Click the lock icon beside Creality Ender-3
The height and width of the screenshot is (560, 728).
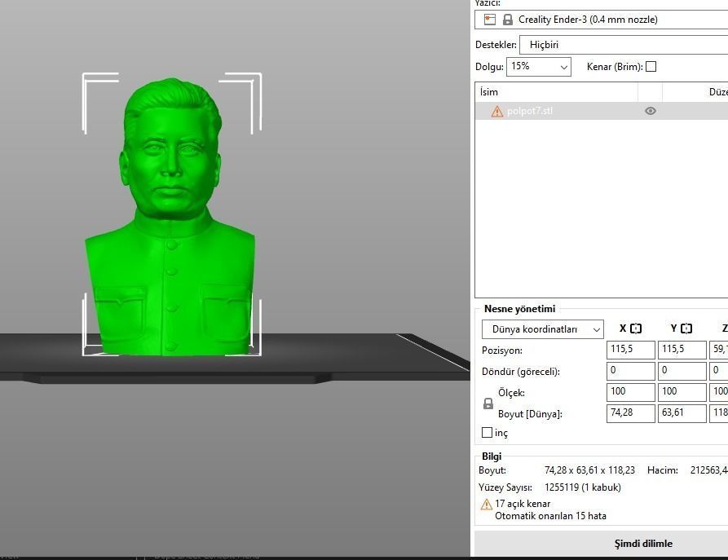[507, 20]
